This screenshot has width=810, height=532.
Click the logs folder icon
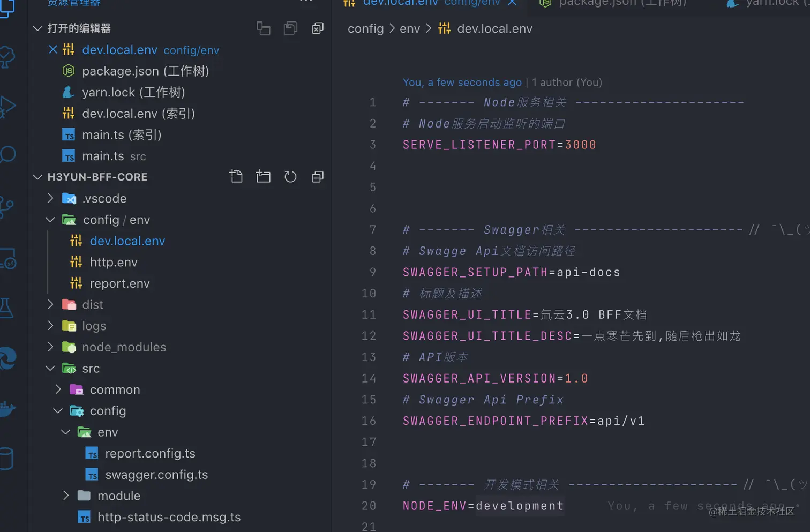(x=69, y=326)
